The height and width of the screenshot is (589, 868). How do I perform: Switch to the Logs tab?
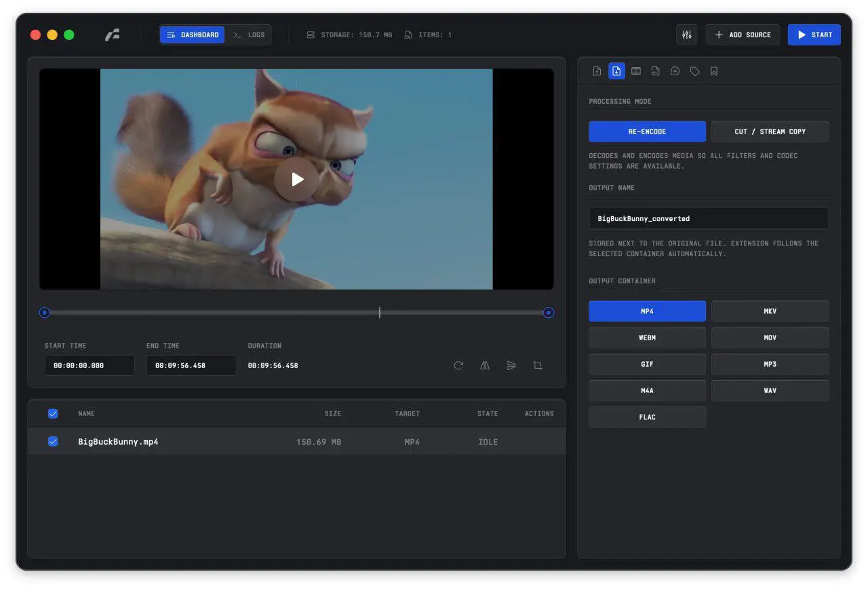(x=249, y=35)
